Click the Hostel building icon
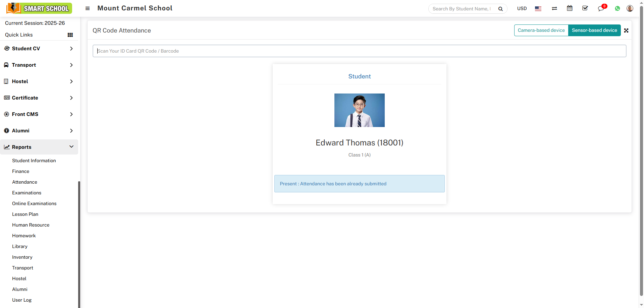 (x=6, y=81)
